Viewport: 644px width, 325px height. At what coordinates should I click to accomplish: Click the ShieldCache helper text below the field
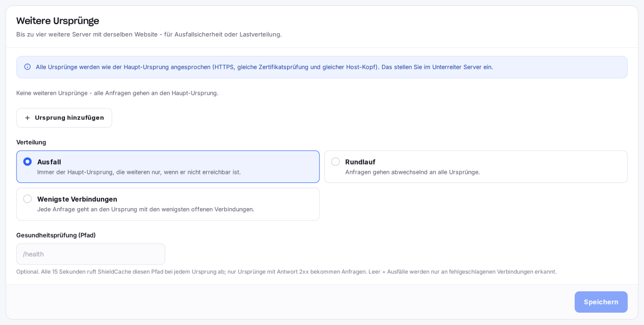[286, 272]
